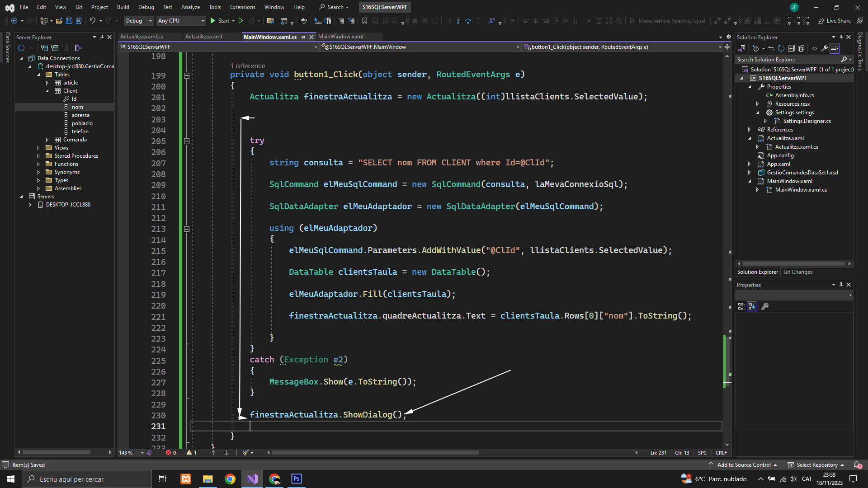Toggle alphabetical sort in Properties panel
The height and width of the screenshot is (488, 868).
tap(752, 306)
